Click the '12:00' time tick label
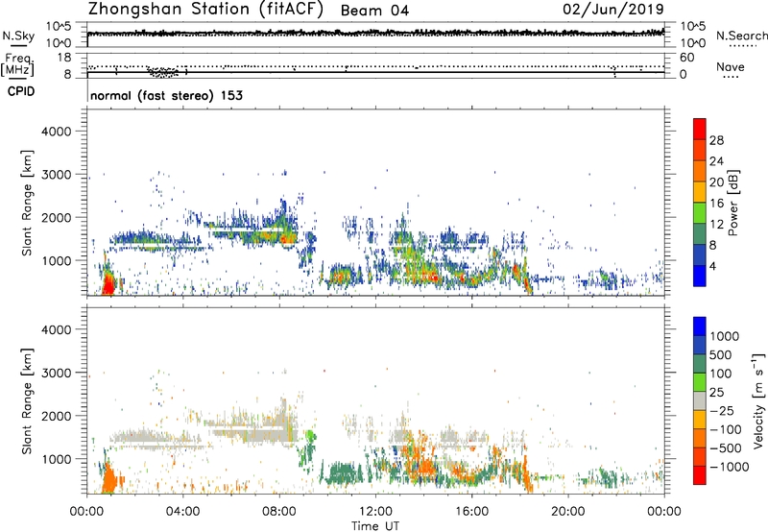This screenshot has height=532, width=768. point(375,512)
